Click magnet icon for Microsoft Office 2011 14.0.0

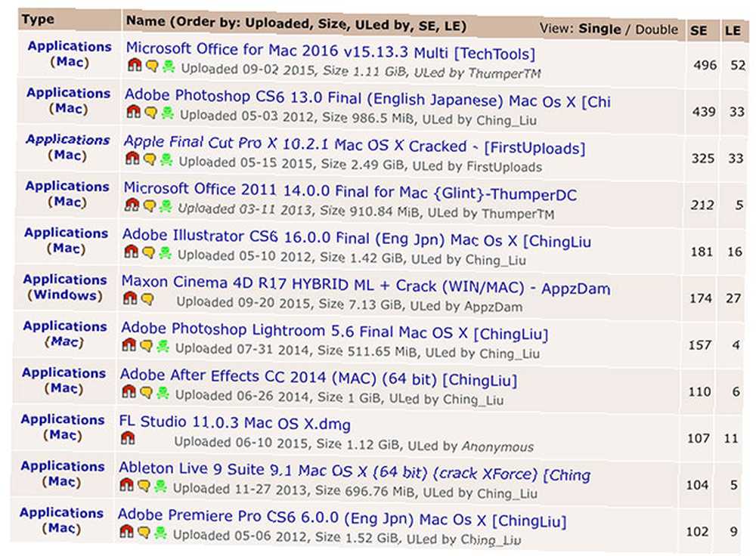point(132,205)
